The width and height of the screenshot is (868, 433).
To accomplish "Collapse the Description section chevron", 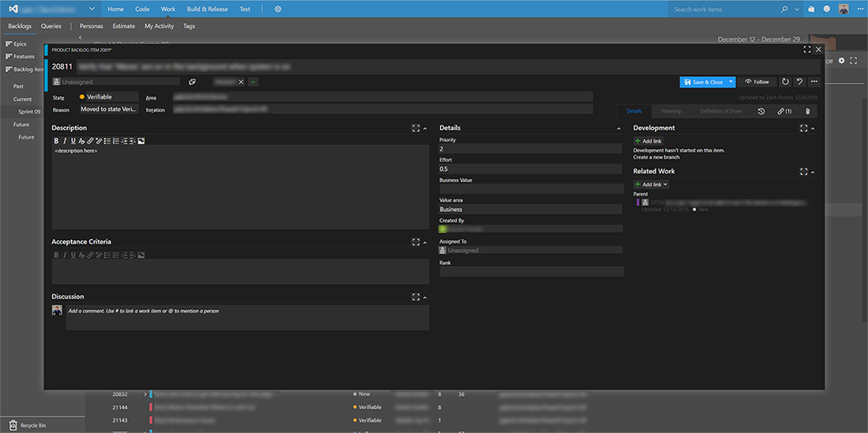I will coord(425,129).
